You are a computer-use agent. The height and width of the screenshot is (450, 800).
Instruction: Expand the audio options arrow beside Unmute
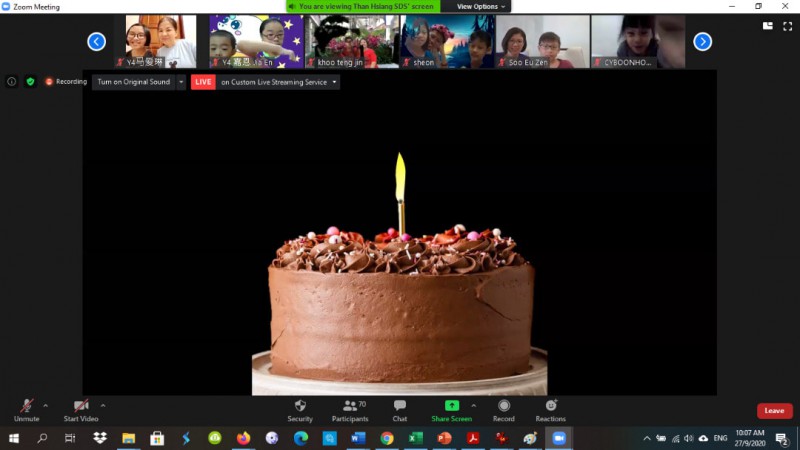tap(46, 406)
